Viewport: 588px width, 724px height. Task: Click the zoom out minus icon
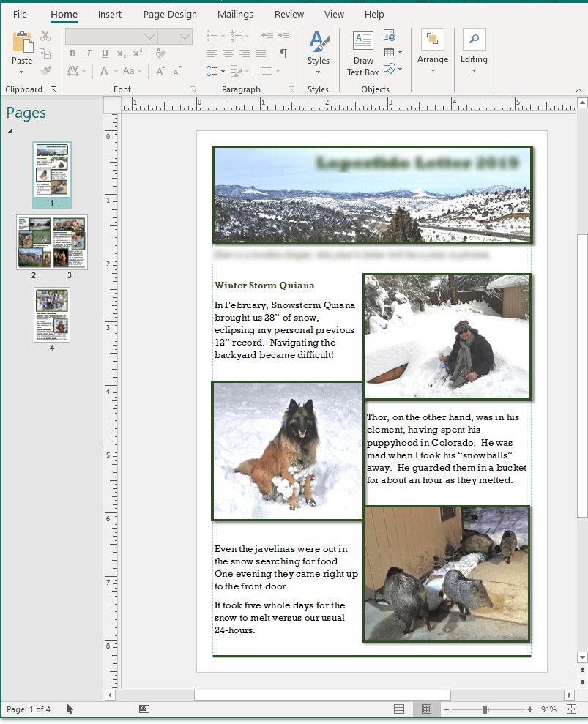[x=446, y=709]
